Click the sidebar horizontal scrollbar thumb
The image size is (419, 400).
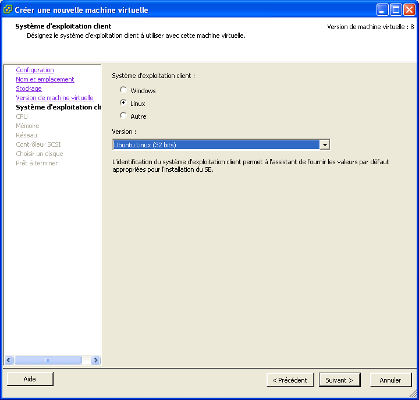click(x=48, y=360)
